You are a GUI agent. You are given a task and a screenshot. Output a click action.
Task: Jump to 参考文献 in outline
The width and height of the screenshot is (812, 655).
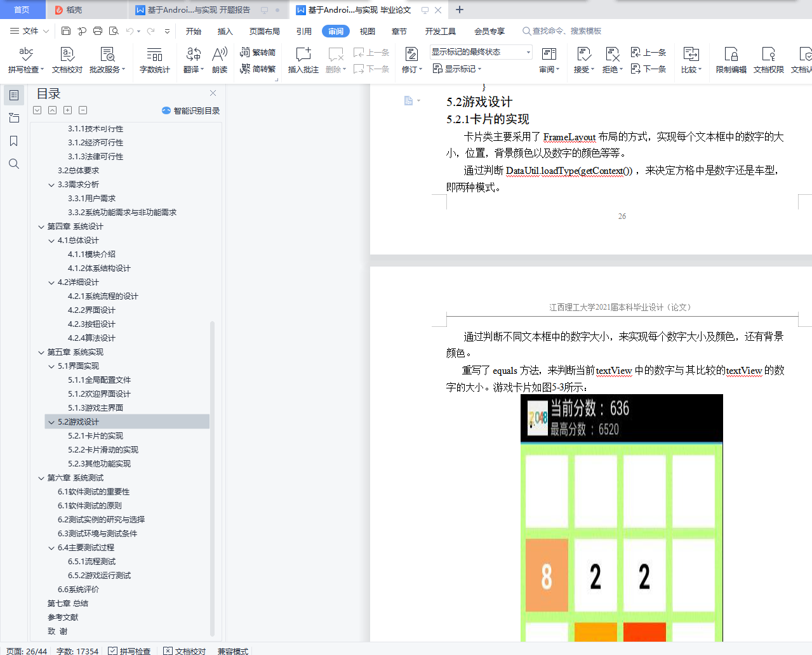tap(63, 618)
